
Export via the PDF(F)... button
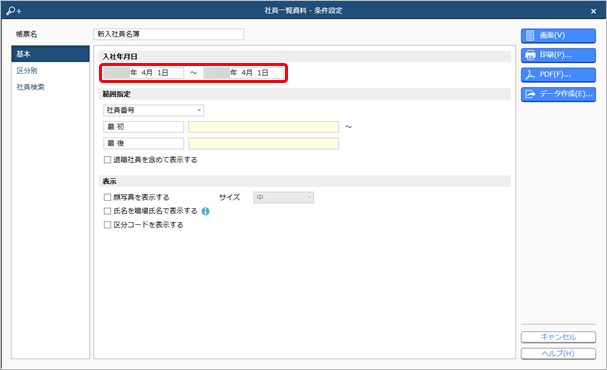(x=558, y=75)
